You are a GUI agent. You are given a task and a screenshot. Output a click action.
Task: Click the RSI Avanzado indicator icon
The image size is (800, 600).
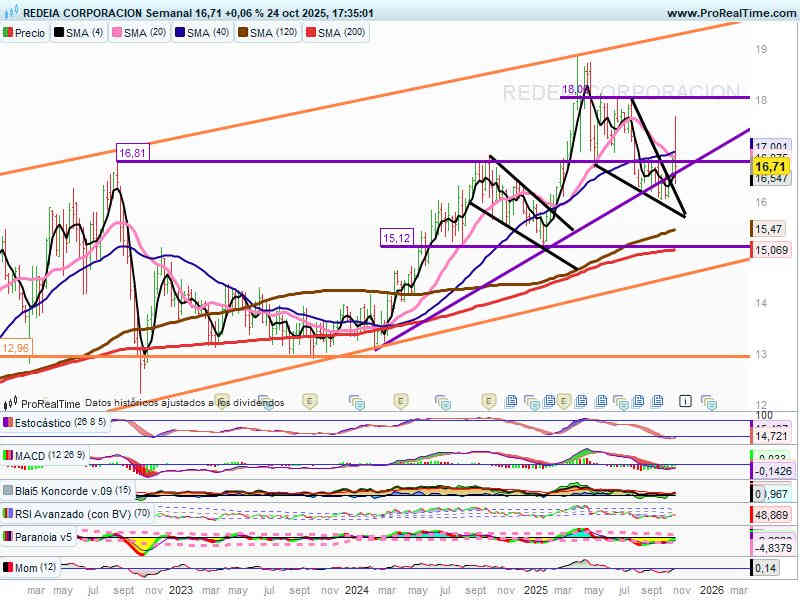click(8, 515)
